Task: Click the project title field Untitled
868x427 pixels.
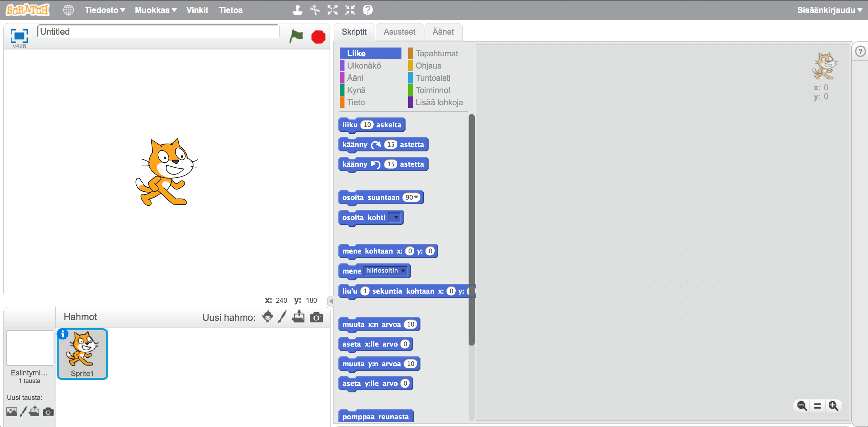Action: click(x=158, y=32)
